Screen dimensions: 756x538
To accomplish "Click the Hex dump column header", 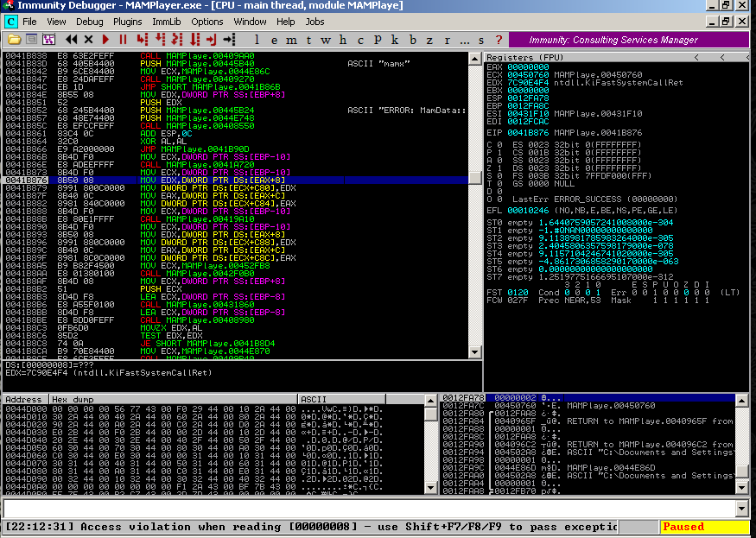I will [173, 399].
